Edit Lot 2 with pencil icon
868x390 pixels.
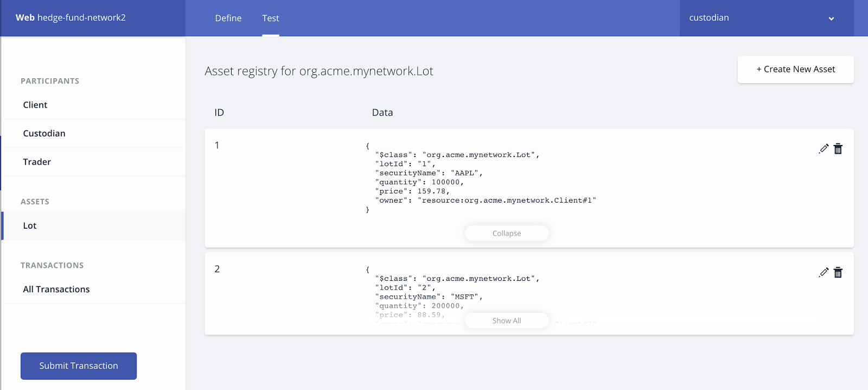pos(824,273)
